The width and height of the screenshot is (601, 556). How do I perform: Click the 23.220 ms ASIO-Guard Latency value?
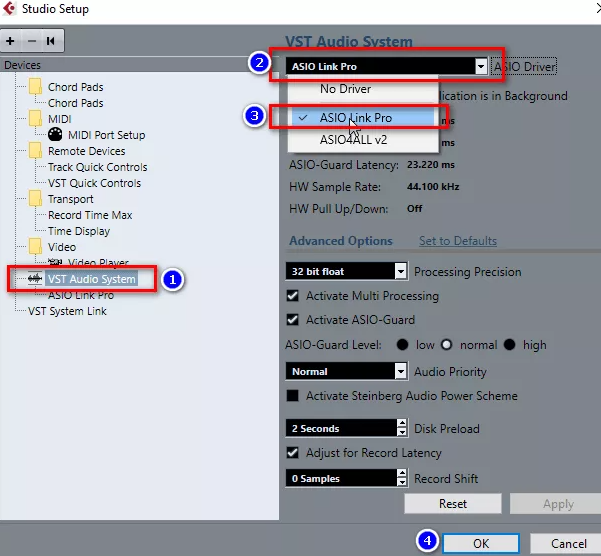point(431,165)
